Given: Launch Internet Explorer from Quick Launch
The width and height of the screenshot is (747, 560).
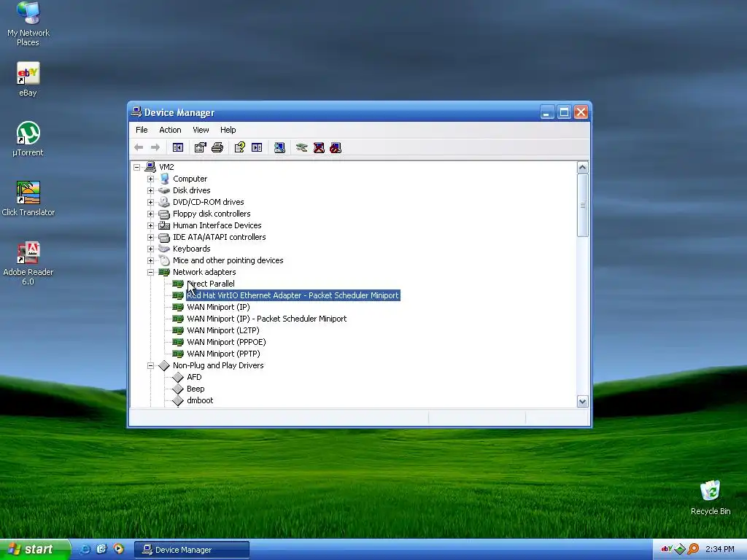Looking at the screenshot, I should coord(85,550).
